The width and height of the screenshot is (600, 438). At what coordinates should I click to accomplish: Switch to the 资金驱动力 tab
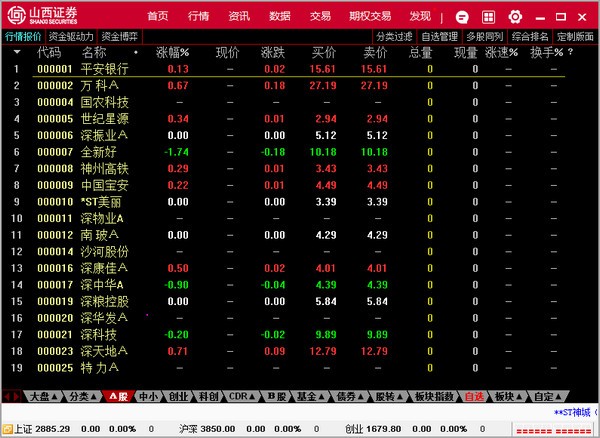coord(72,36)
